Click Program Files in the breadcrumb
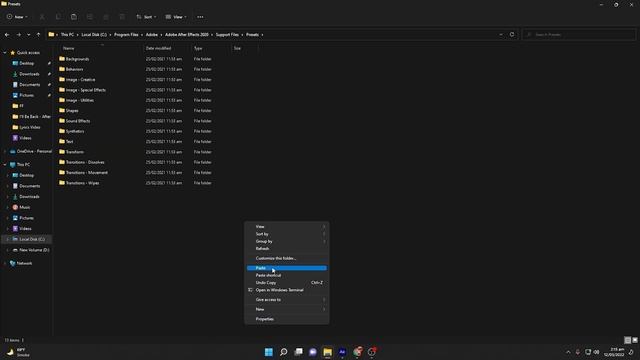The height and width of the screenshot is (360, 640). (126, 35)
